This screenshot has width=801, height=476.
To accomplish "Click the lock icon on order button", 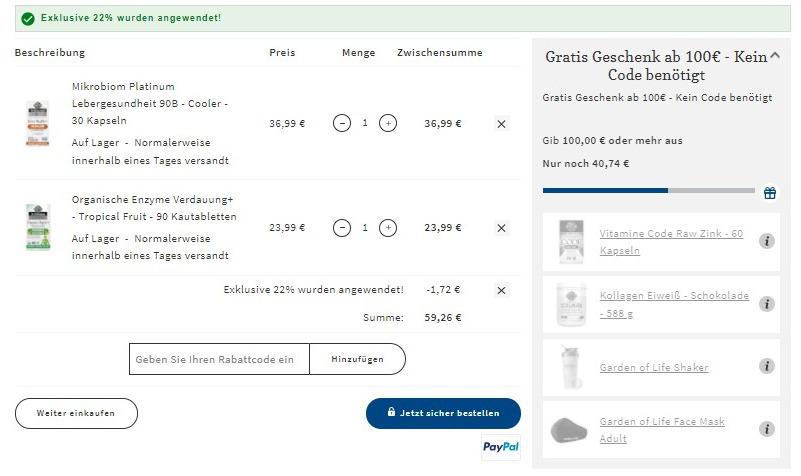I will point(391,412).
